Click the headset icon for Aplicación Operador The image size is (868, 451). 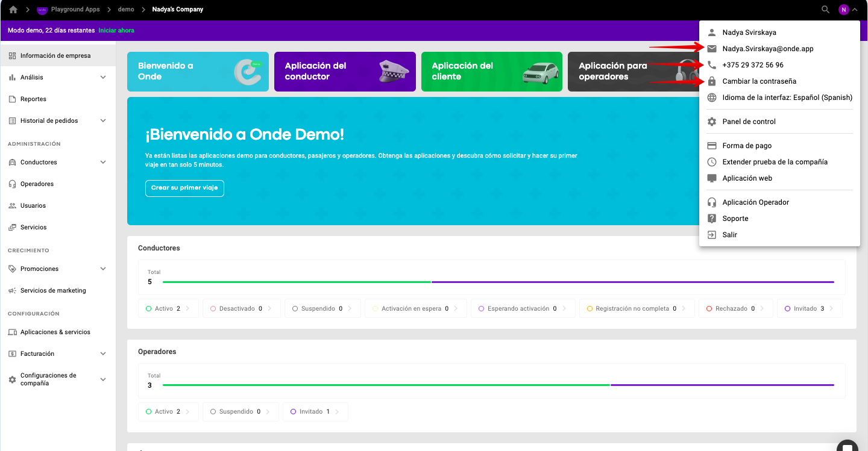[712, 202]
